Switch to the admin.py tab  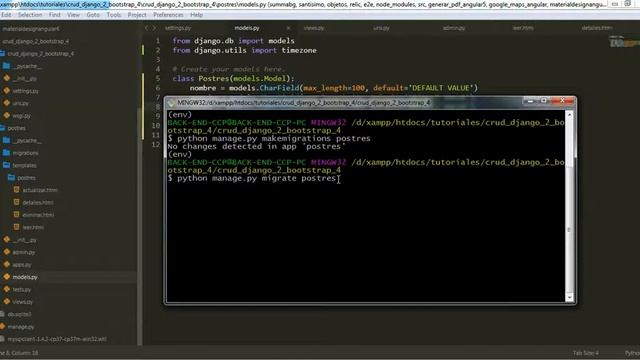pos(453,28)
